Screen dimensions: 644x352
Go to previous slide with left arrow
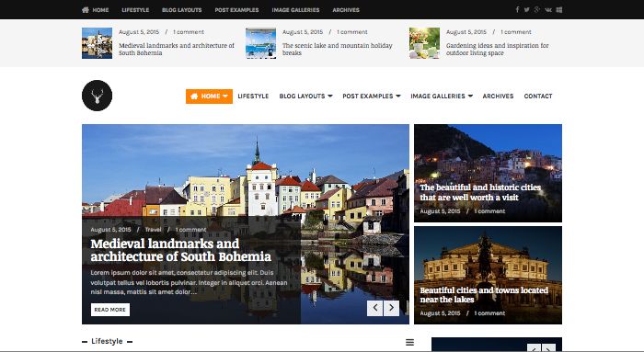pos(375,308)
